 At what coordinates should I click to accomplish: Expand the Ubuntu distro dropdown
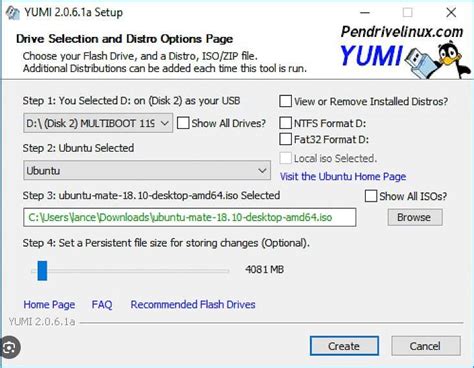pyautogui.click(x=147, y=171)
